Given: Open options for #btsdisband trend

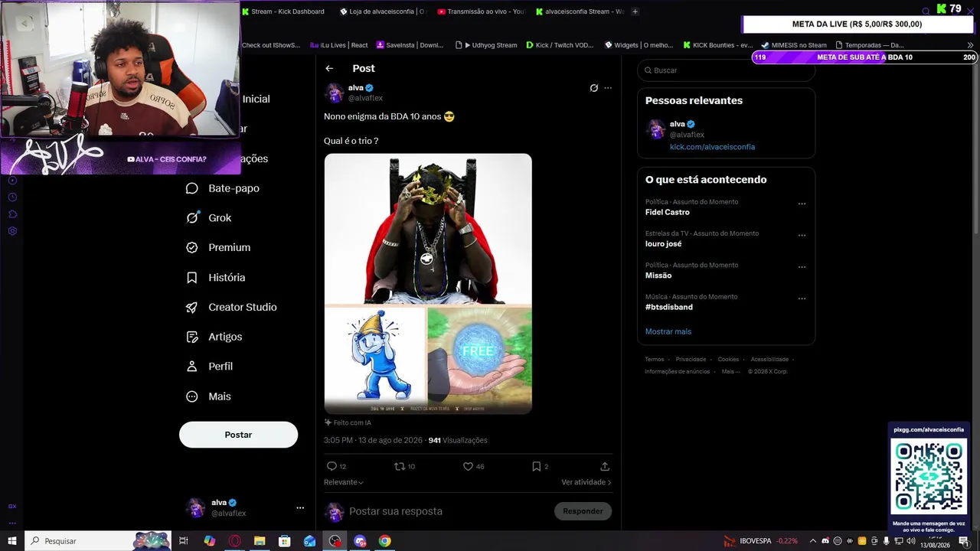Looking at the screenshot, I should click(x=802, y=298).
